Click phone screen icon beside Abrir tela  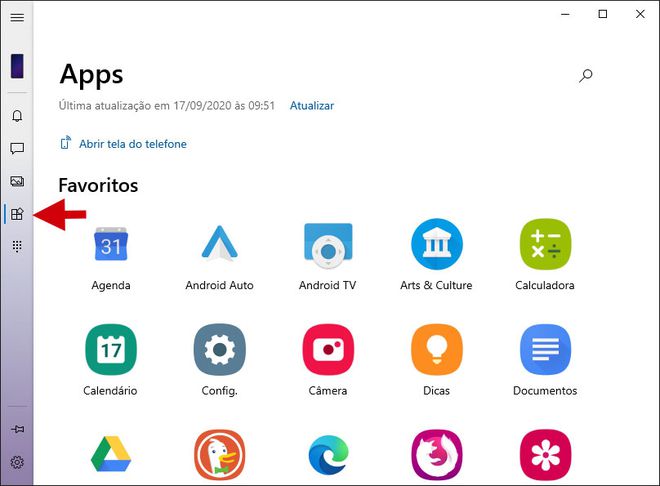(x=66, y=143)
